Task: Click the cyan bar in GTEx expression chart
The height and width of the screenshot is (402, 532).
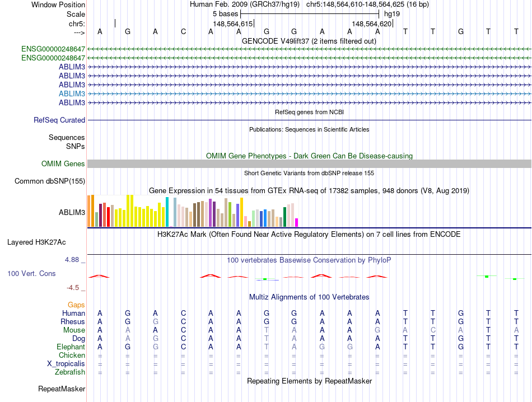Action: click(x=167, y=212)
